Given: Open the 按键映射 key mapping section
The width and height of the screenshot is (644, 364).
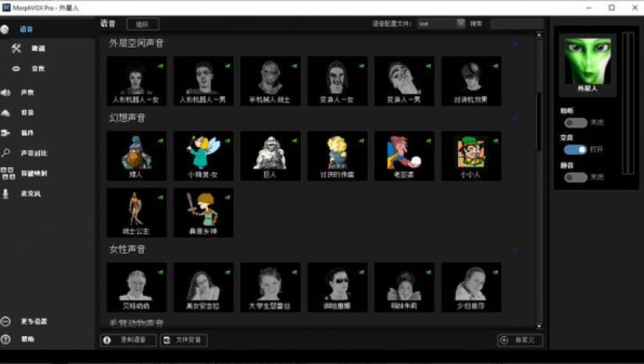Looking at the screenshot, I should coord(34,173).
